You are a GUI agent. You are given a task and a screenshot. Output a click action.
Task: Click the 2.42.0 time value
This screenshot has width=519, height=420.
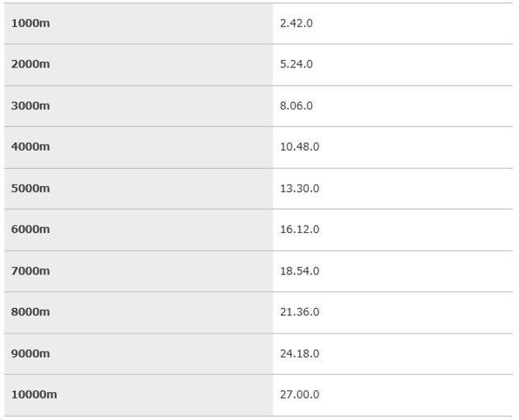pyautogui.click(x=296, y=23)
